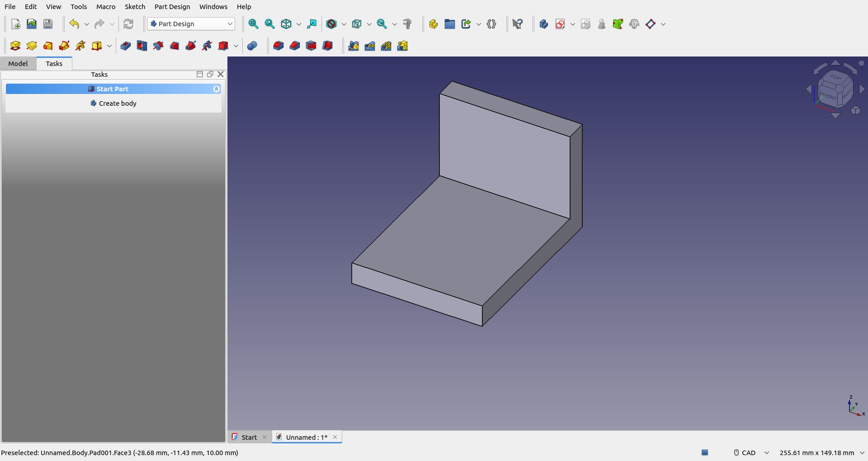Undo the last action
Screen dimensions: 868x461
click(x=74, y=24)
